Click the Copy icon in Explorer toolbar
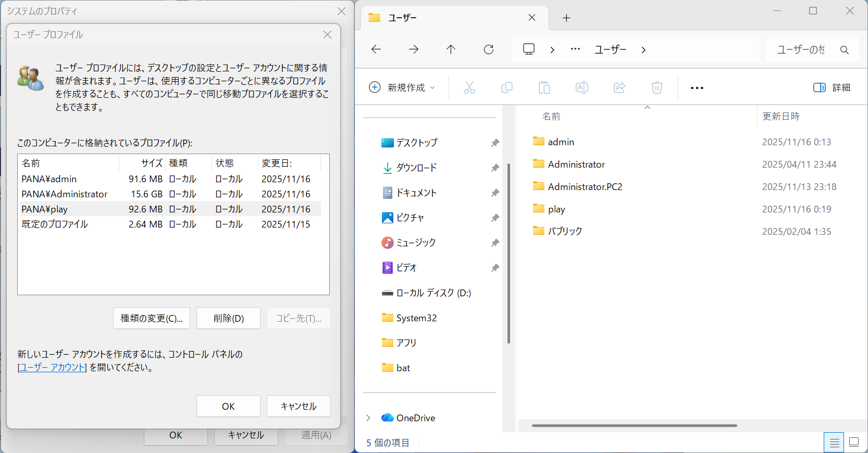 pos(506,87)
